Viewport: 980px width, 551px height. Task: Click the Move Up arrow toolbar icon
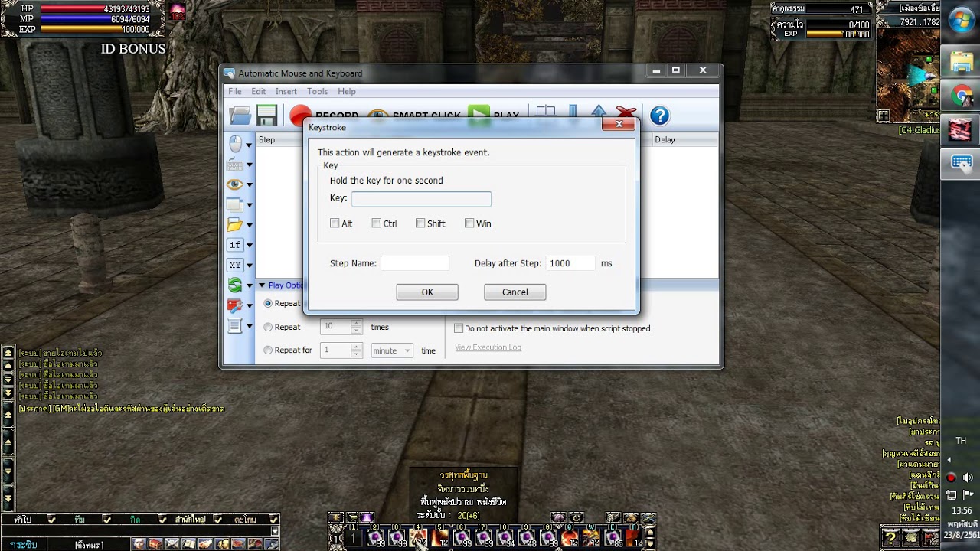[599, 112]
